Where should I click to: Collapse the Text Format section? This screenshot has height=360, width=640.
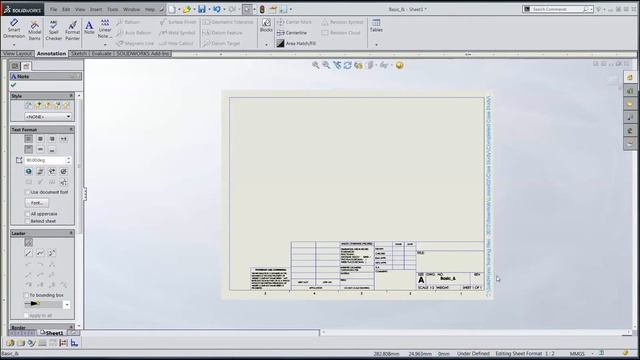[71, 129]
